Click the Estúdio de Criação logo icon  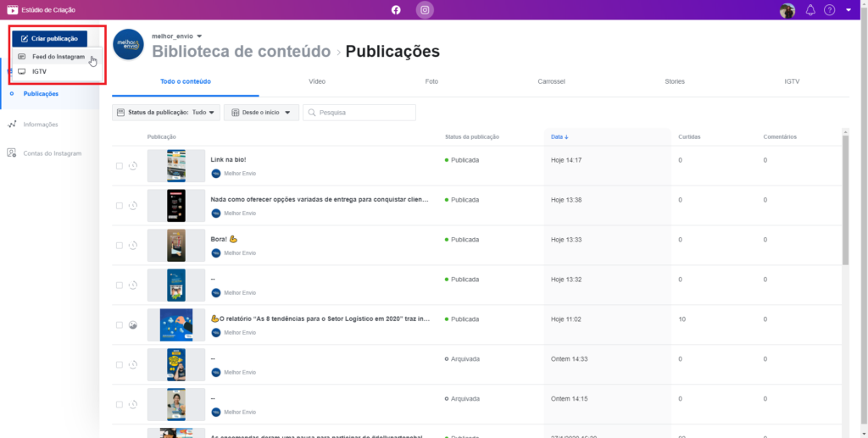tap(12, 10)
